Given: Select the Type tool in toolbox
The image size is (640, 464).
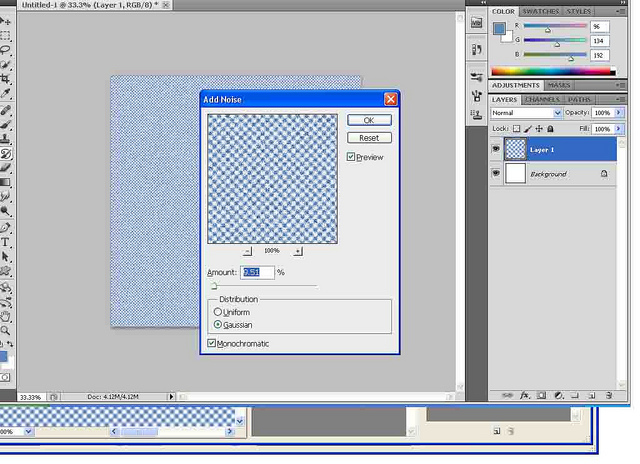Looking at the screenshot, I should pos(6,242).
